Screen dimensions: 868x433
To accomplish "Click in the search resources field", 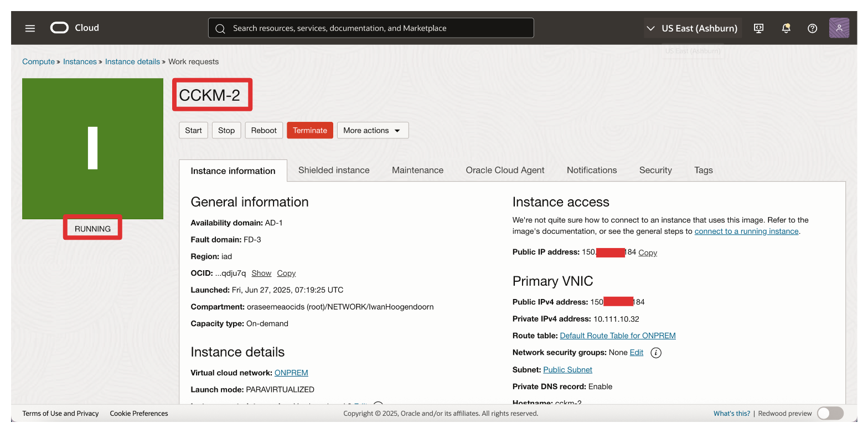I will (x=371, y=28).
